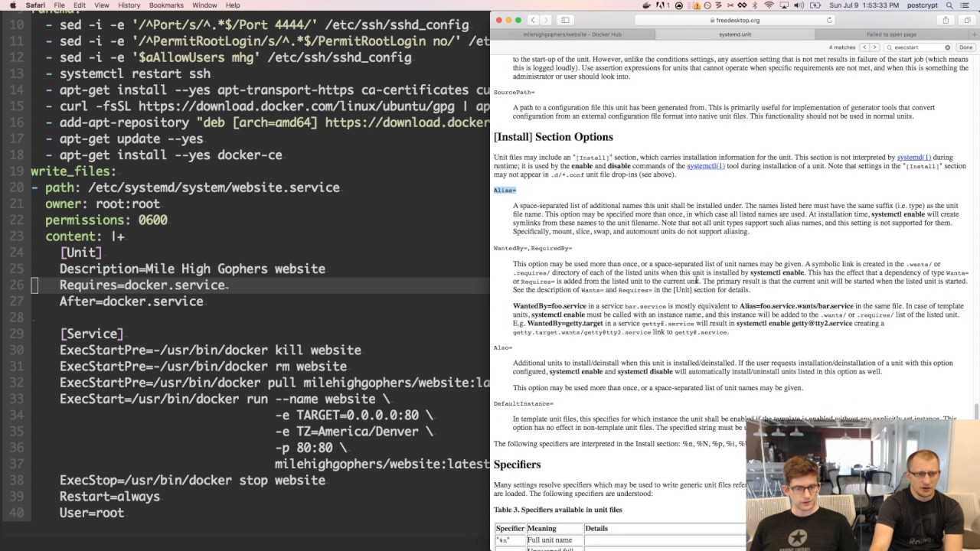Follow the systemctl(1) link
980x551 pixels.
point(705,166)
